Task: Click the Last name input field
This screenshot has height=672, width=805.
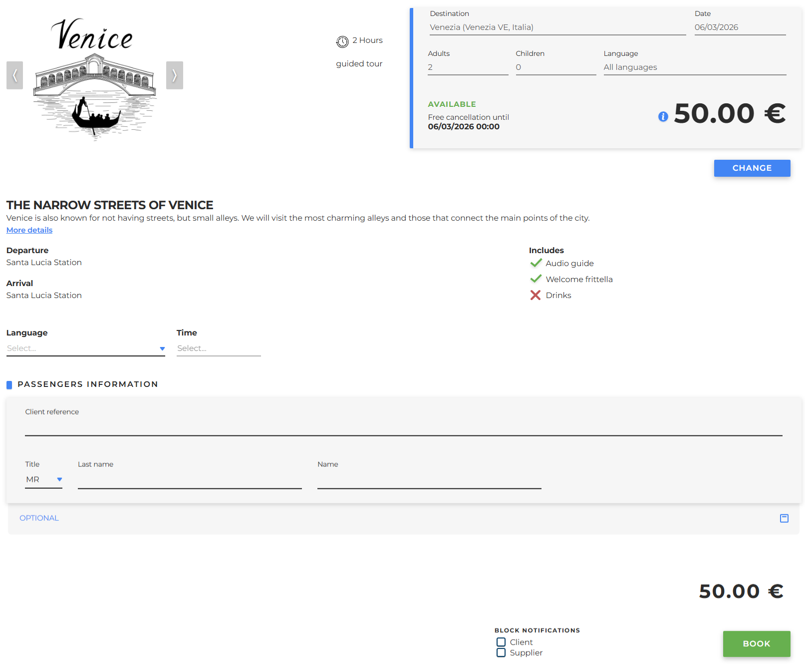Action: [x=190, y=480]
